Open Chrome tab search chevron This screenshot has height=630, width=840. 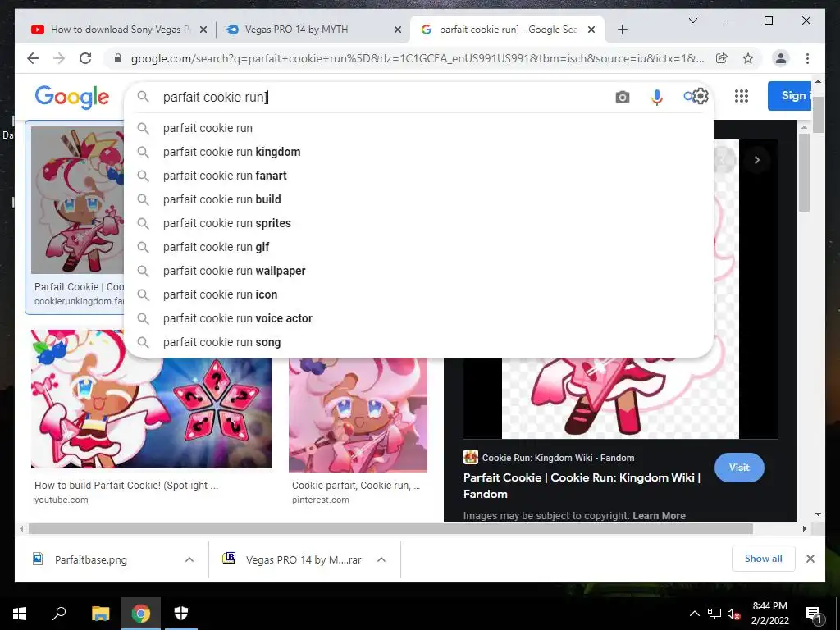692,21
